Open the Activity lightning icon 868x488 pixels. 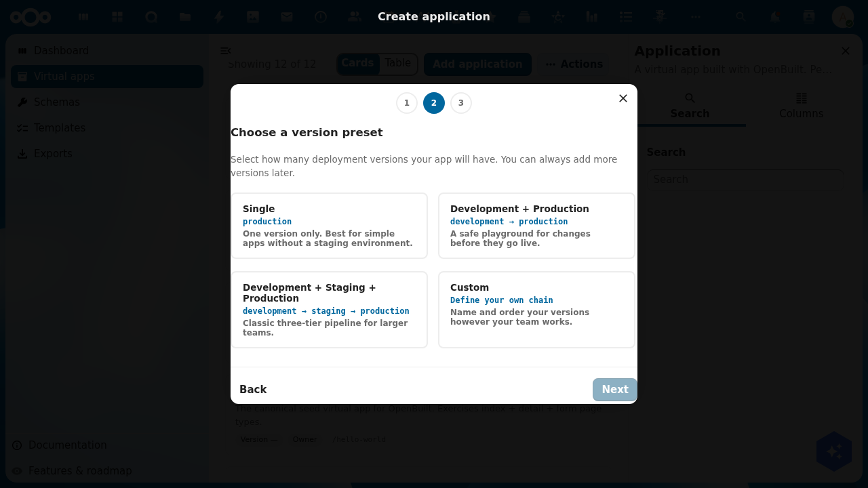pos(219,17)
